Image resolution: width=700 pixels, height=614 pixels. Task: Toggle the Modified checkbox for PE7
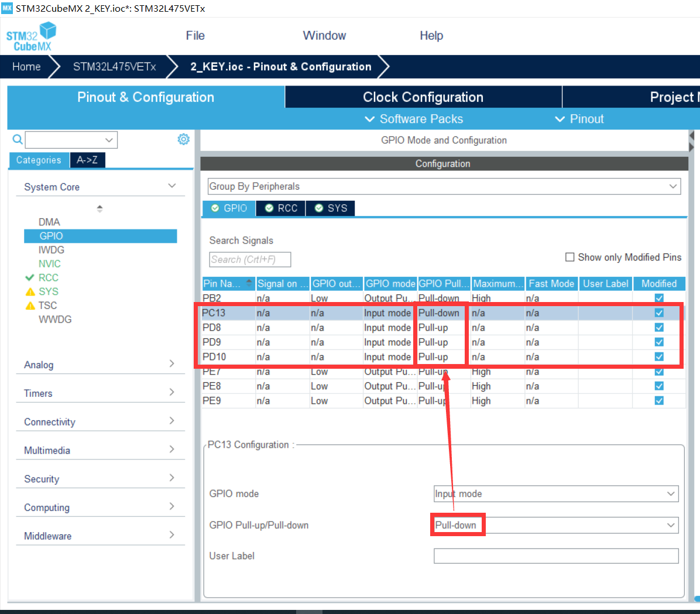(659, 372)
